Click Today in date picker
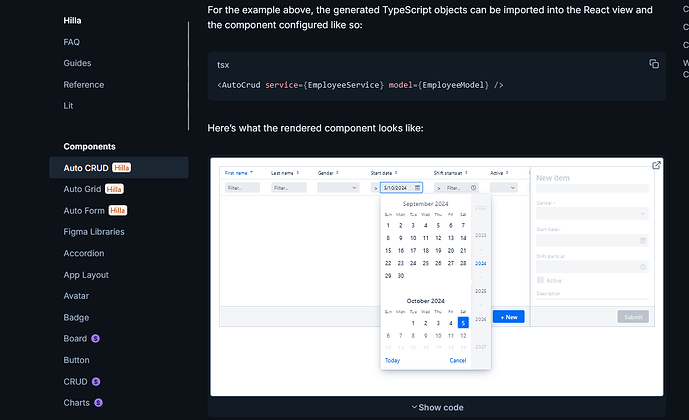 point(392,360)
